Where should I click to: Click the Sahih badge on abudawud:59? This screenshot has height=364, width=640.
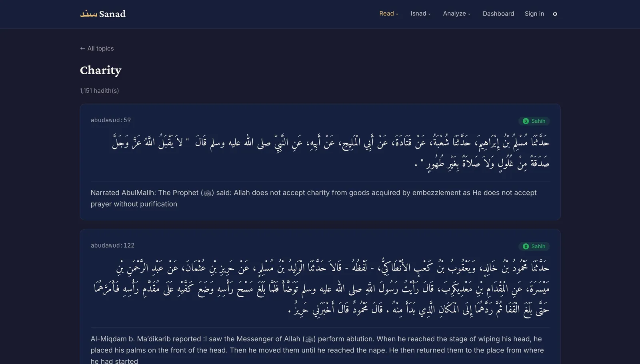click(534, 121)
